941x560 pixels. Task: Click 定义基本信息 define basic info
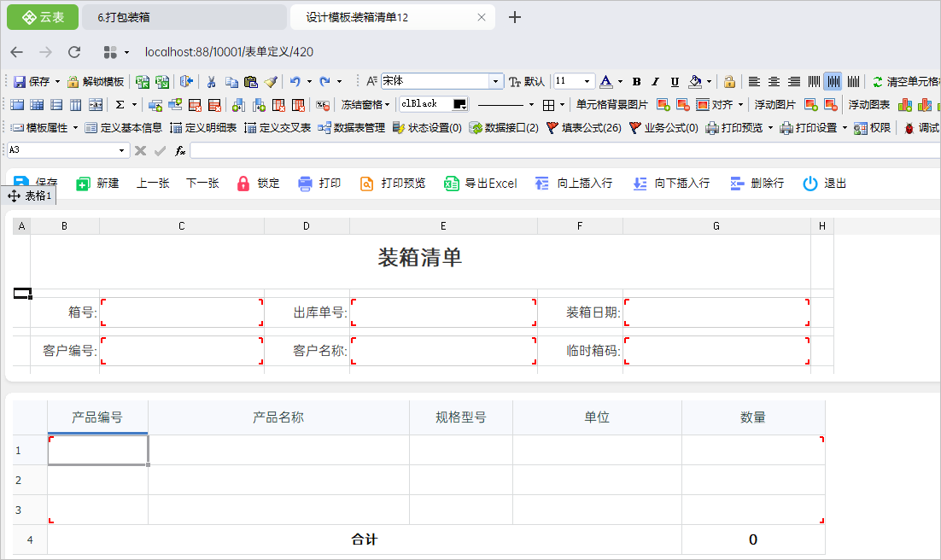click(124, 128)
